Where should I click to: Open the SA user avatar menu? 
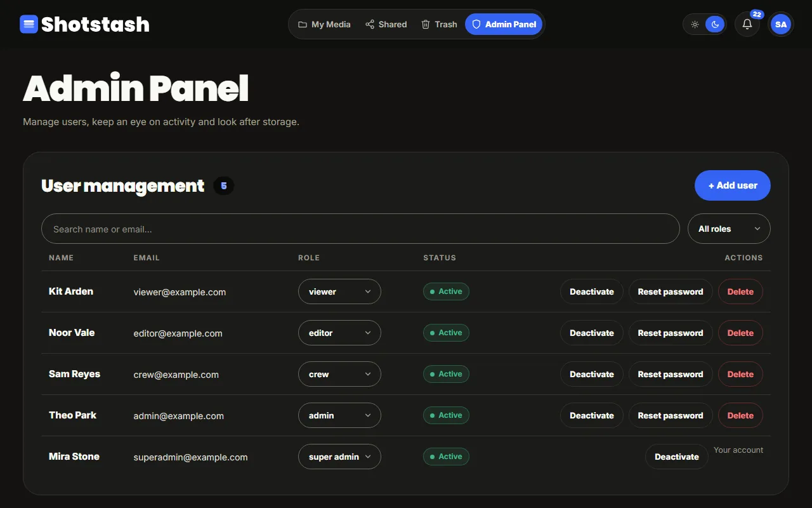tap(781, 25)
